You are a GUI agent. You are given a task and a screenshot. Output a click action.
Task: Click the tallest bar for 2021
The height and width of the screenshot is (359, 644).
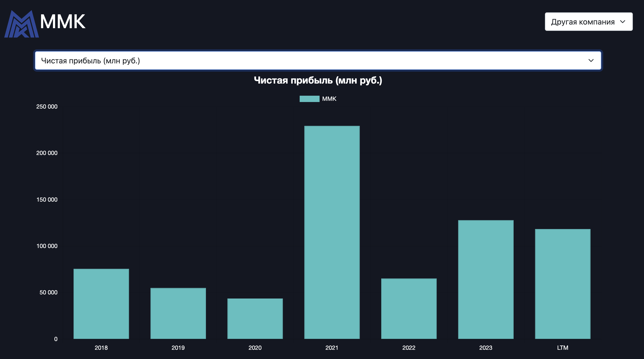(x=332, y=232)
